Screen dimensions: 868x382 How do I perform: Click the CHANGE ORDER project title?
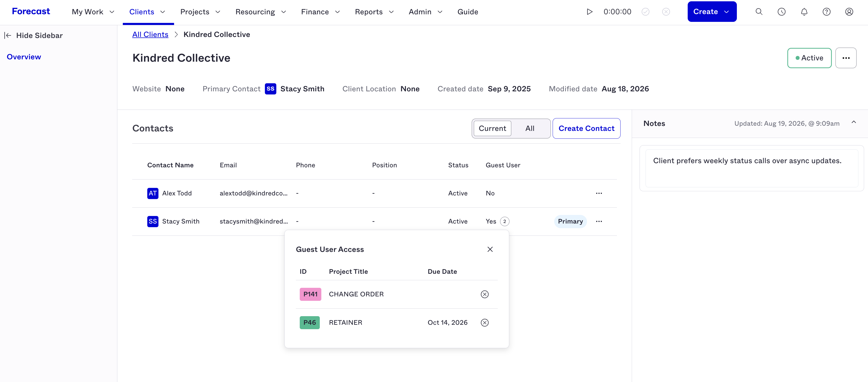[356, 294]
